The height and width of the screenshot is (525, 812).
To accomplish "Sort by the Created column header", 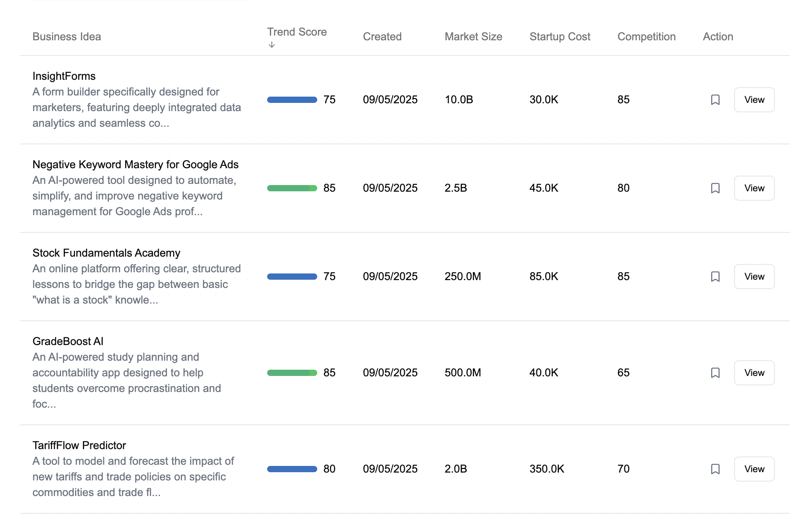I will pyautogui.click(x=382, y=37).
